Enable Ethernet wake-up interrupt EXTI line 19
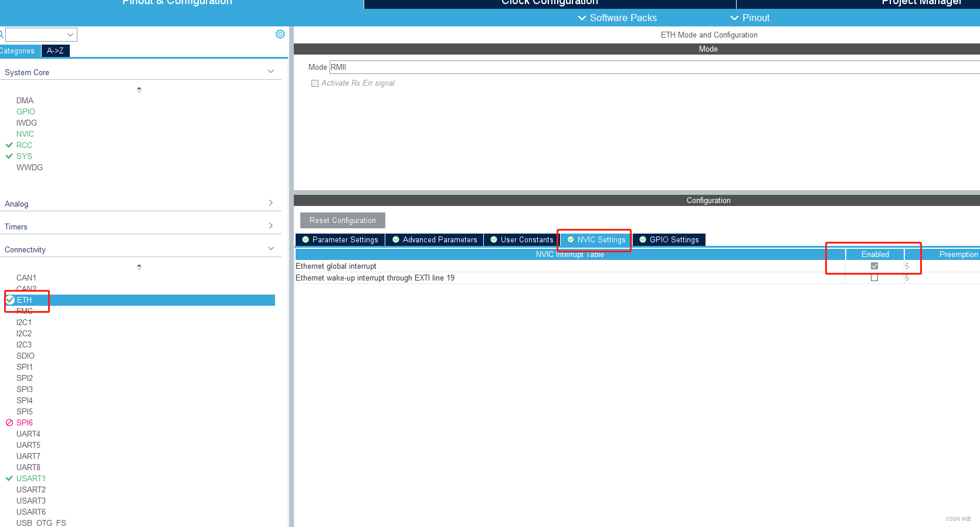Image resolution: width=980 pixels, height=527 pixels. pyautogui.click(x=874, y=278)
